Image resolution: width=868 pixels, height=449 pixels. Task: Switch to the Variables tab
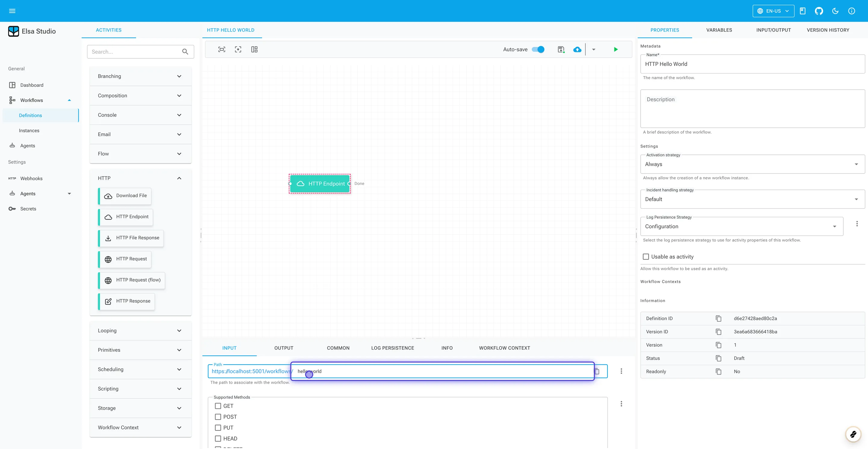[719, 30]
